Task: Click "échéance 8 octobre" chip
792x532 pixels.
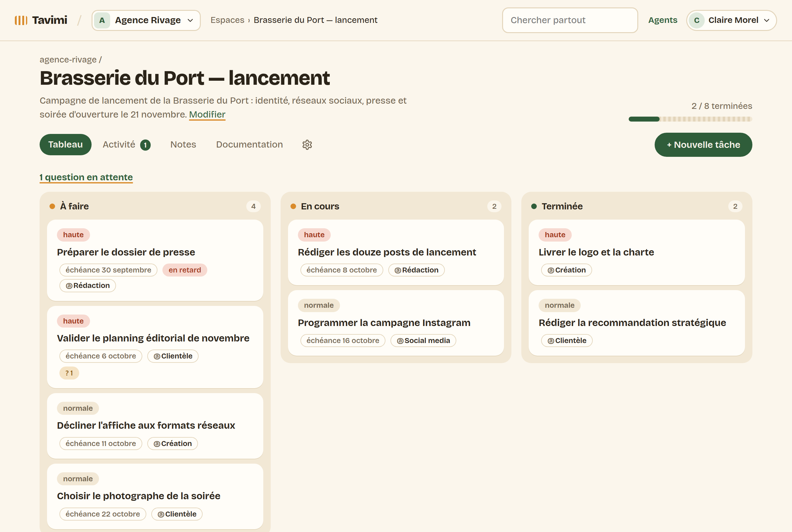Action: pos(342,270)
